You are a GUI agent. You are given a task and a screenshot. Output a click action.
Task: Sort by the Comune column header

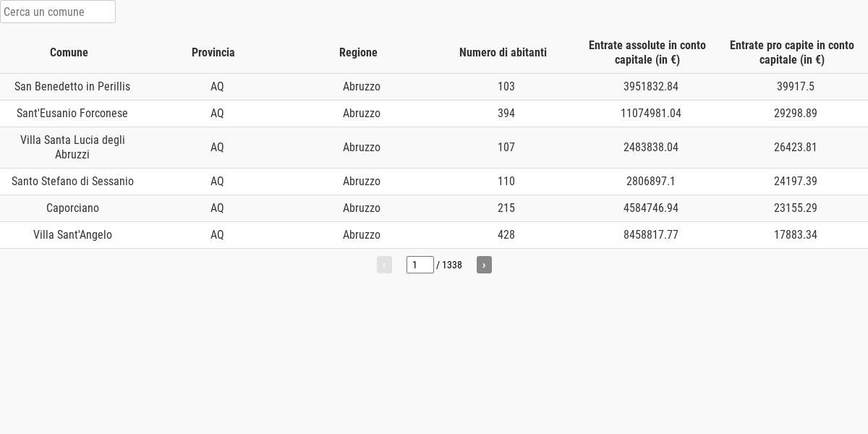[69, 52]
